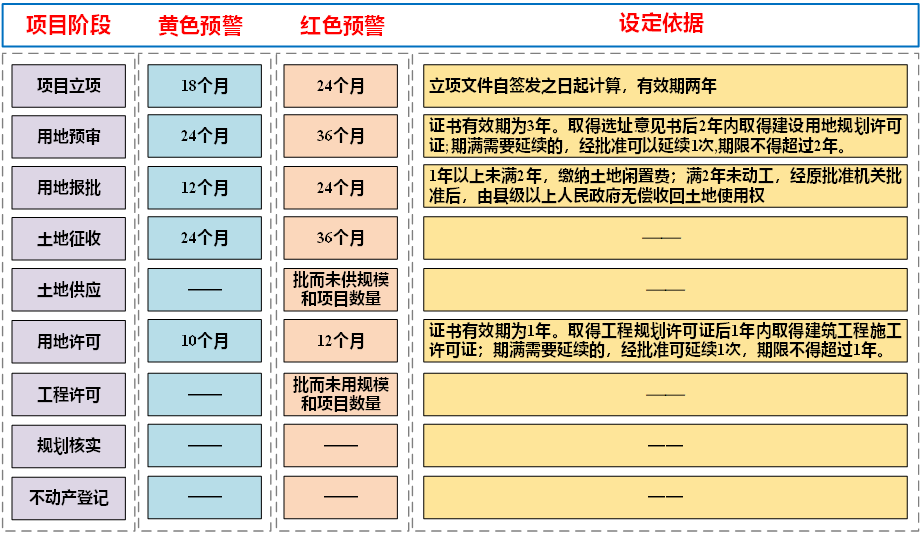Viewport: 922px width, 534px height.
Task: Click the 土地供应 stage box
Action: [69, 290]
